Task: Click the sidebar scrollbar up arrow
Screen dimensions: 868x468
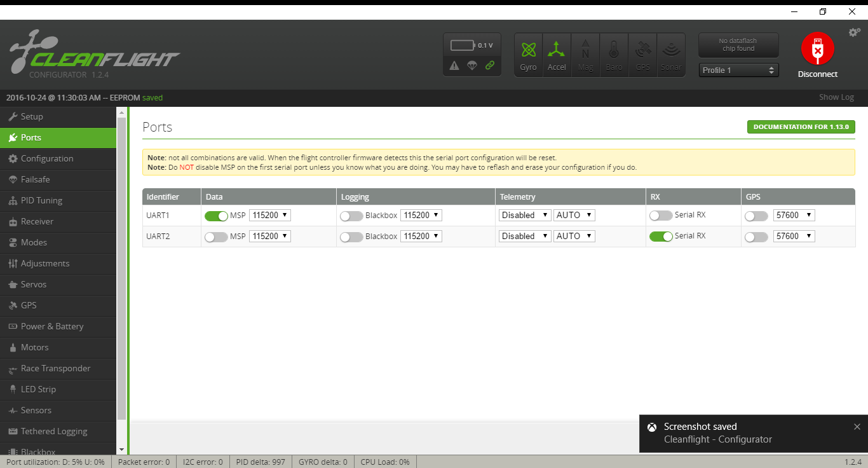Action: 122,112
